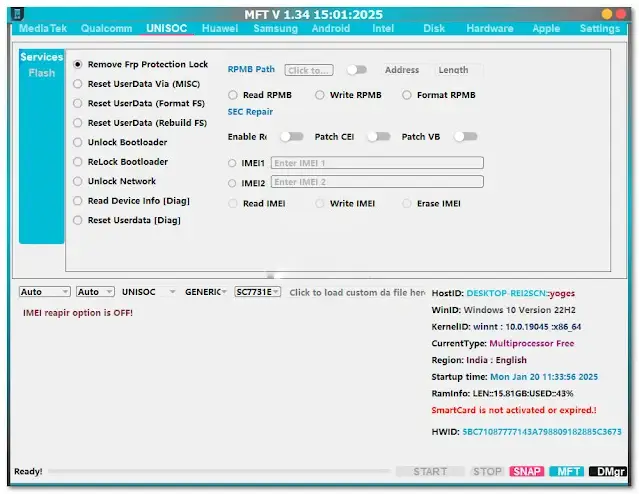Click the SmartCard not activated warning

(514, 410)
